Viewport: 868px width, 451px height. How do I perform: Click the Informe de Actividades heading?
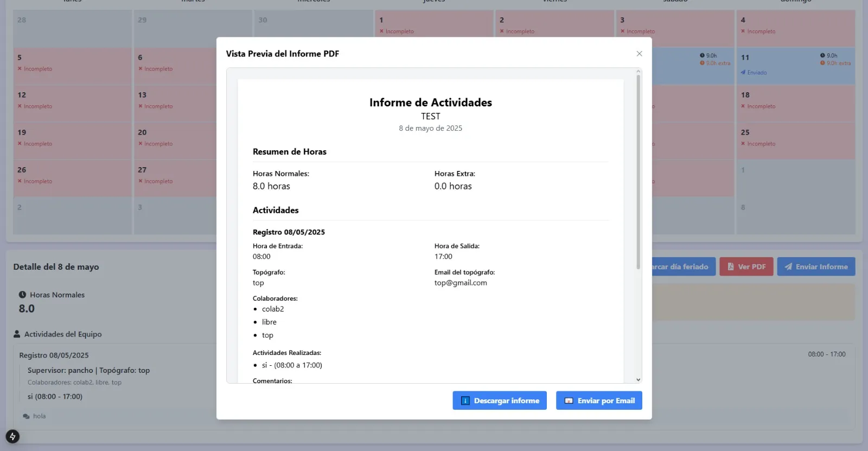(x=431, y=103)
